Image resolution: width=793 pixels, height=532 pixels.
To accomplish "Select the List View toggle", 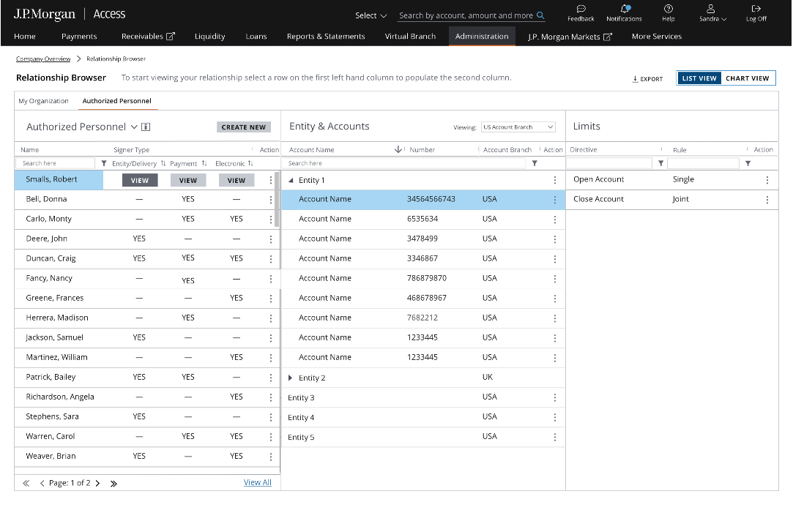I will click(699, 78).
